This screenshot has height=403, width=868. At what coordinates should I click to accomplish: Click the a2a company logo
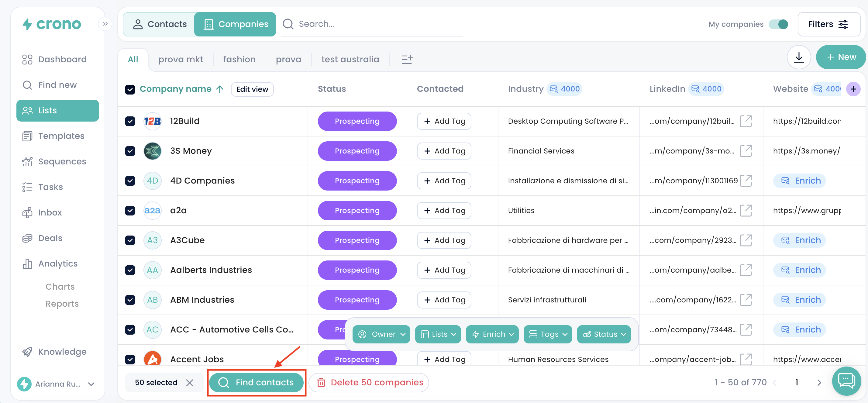(152, 210)
